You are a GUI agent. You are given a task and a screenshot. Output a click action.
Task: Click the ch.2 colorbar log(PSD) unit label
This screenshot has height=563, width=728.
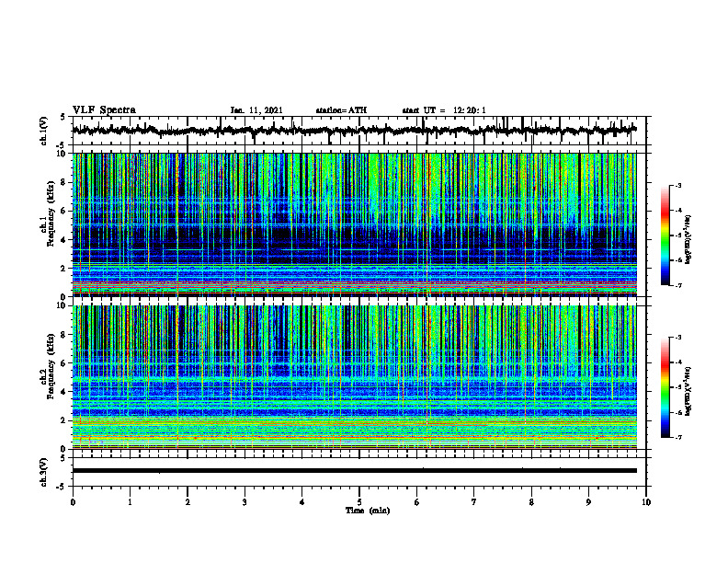tap(688, 392)
